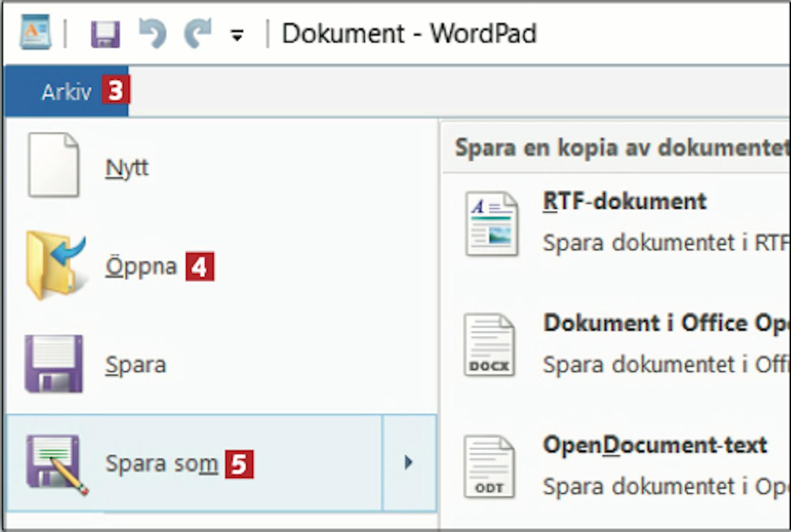Click the blank page icon for Nytt
Viewport: 791px width, 532px height.
click(x=53, y=165)
